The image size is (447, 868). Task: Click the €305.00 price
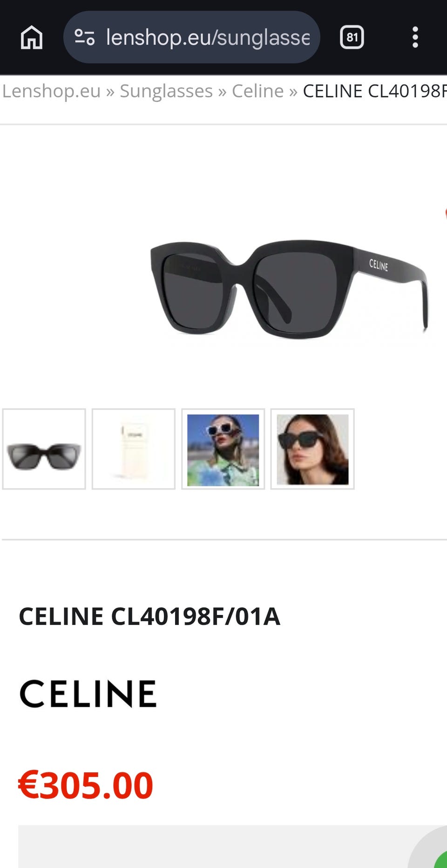(86, 786)
